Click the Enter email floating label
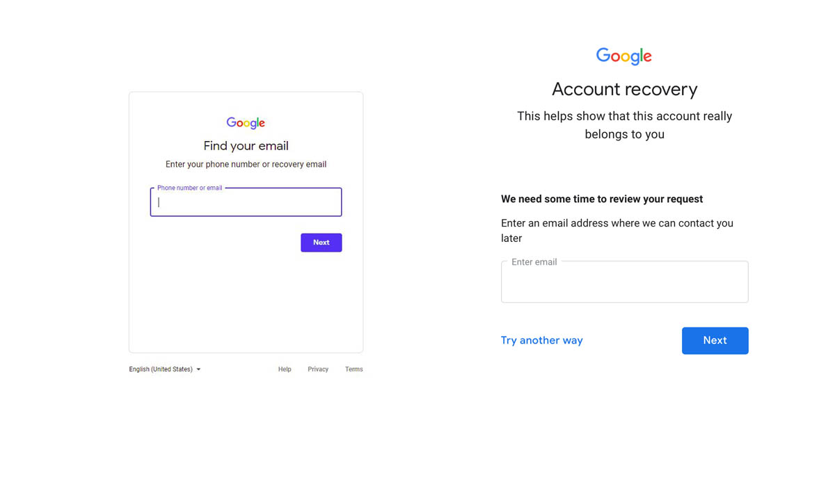The width and height of the screenshot is (835, 504). click(534, 262)
